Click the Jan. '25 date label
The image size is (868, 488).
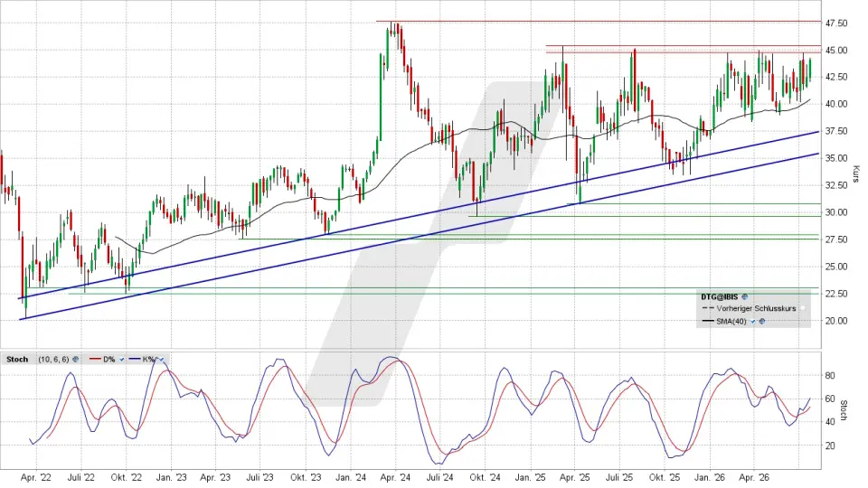[x=531, y=477]
